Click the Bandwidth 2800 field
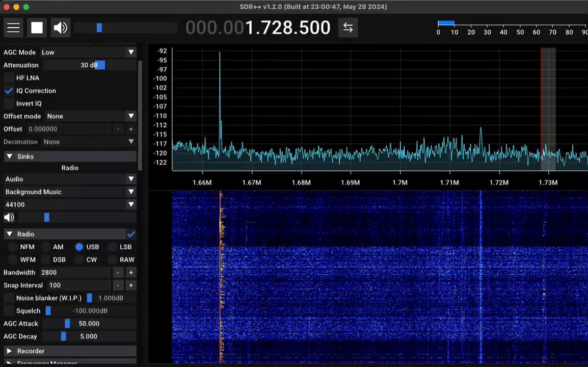Screen dimensions: 588x367 pos(75,272)
